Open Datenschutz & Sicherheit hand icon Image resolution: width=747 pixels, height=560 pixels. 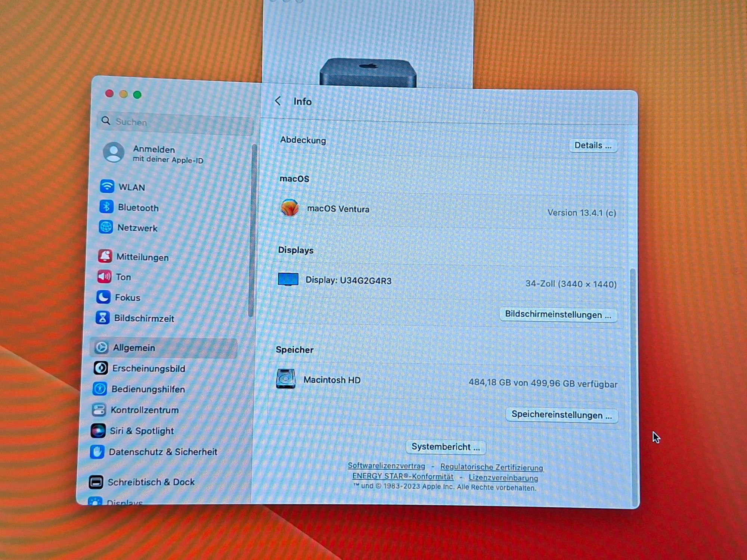click(x=97, y=452)
